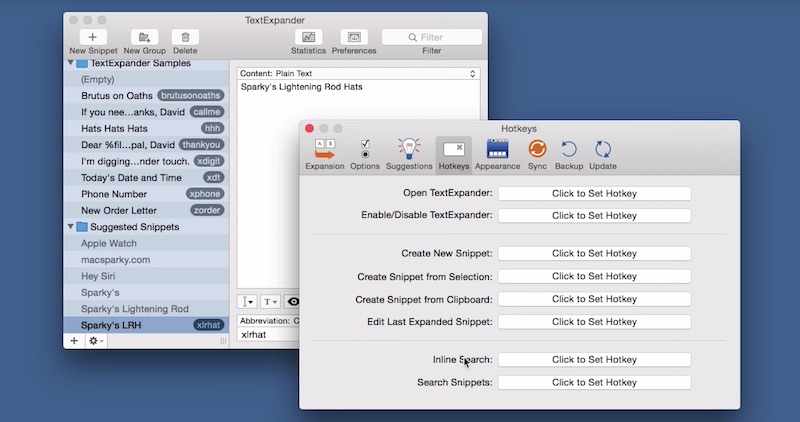Set hotkey for Edit Last Expanded Snippet
Screen dimensions: 800x422
[594, 321]
